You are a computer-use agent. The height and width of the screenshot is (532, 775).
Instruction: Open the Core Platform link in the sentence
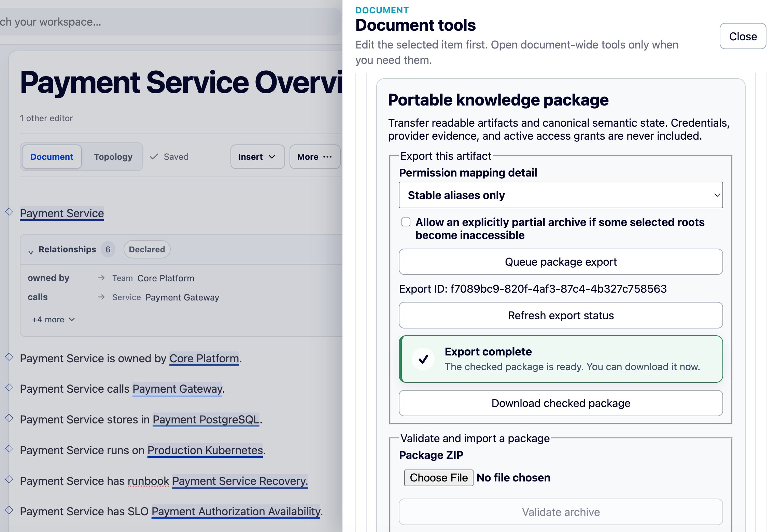click(x=204, y=359)
